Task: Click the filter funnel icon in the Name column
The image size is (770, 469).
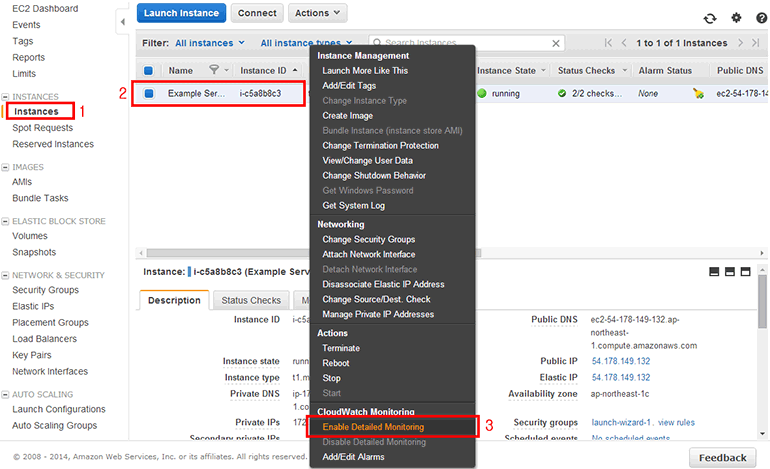Action: tap(212, 71)
